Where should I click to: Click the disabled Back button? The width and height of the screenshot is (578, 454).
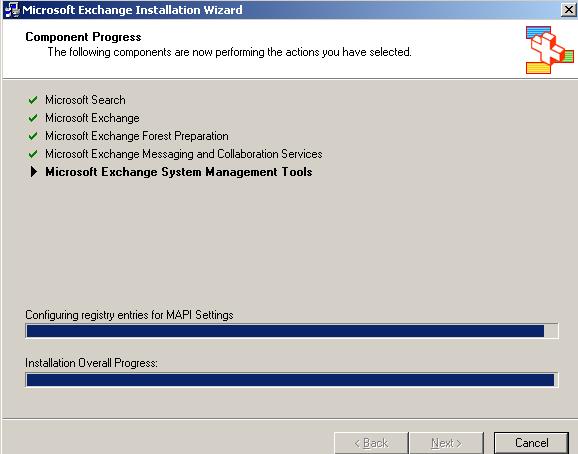(371, 443)
